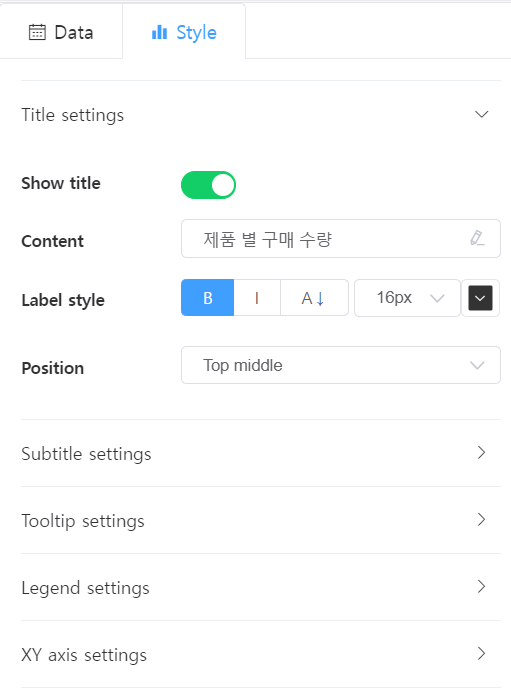Click the calendar icon on Data tab
This screenshot has width=511, height=690.
pyautogui.click(x=37, y=33)
